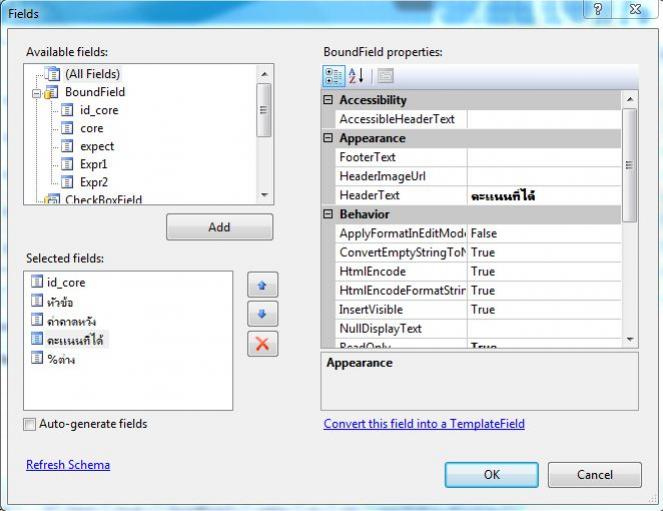The height and width of the screenshot is (511, 663).
Task: Select expect in Available fields
Action: [97, 146]
